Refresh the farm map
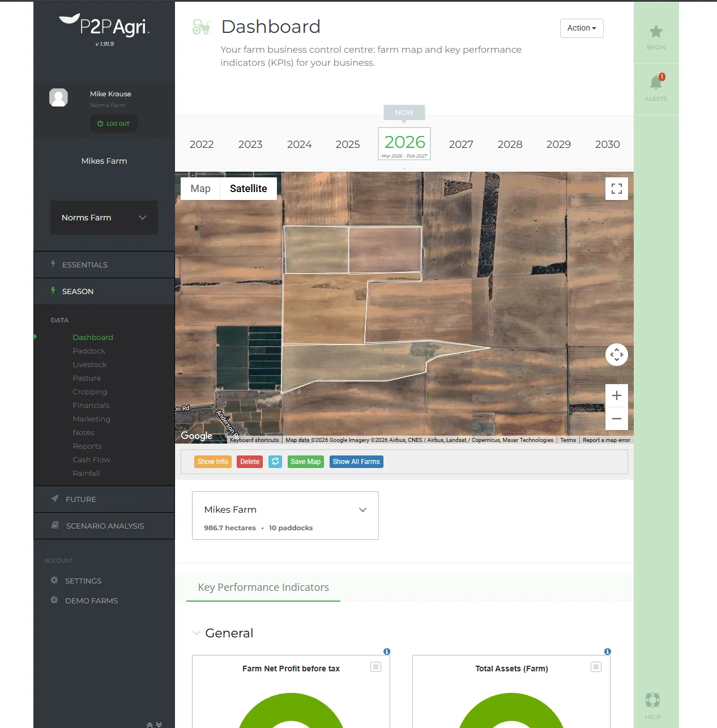717x728 pixels. coord(275,462)
